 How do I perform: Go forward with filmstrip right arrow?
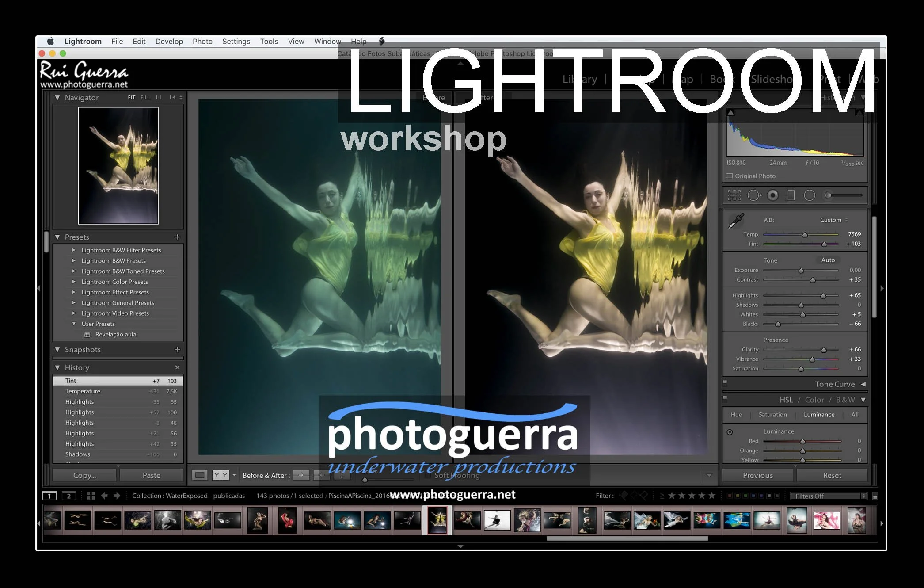(x=117, y=496)
